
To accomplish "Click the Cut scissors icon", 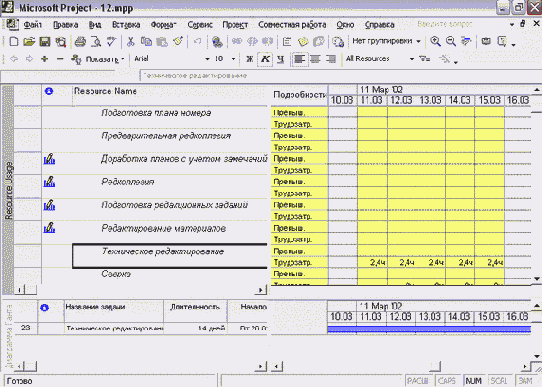I will coord(130,42).
